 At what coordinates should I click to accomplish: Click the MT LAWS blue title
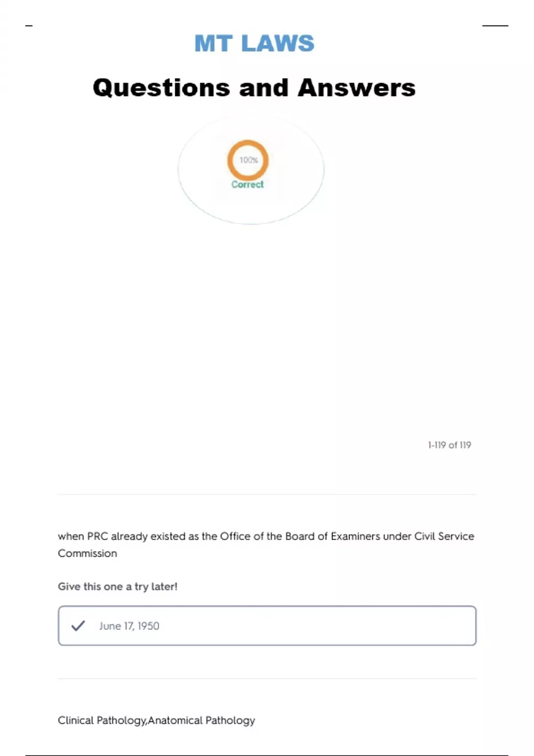point(254,44)
